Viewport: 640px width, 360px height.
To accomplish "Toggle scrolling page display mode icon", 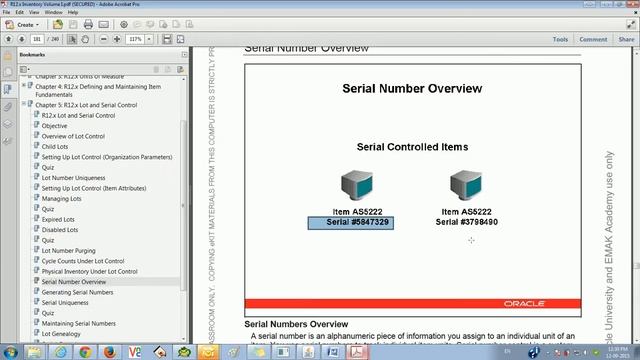I will (x=167, y=39).
